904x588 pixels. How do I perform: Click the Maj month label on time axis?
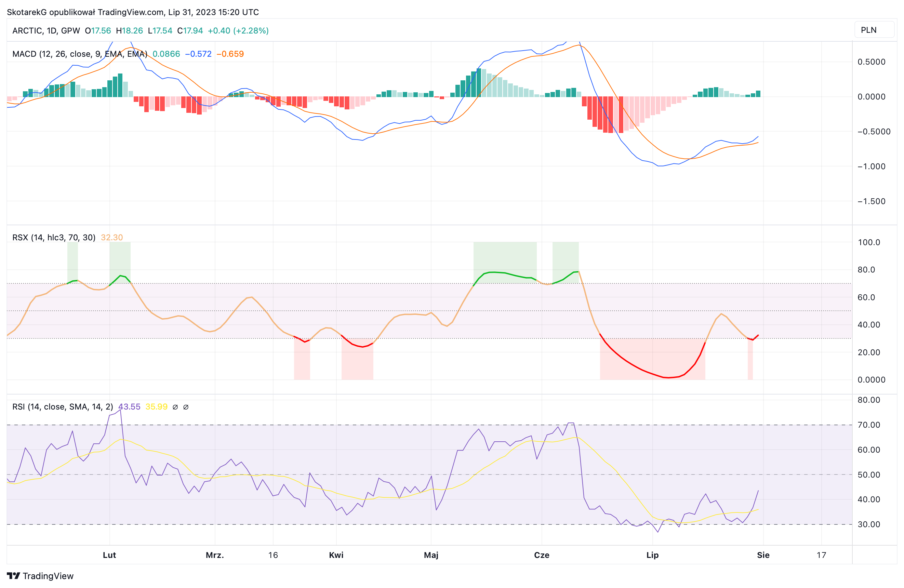tap(431, 555)
